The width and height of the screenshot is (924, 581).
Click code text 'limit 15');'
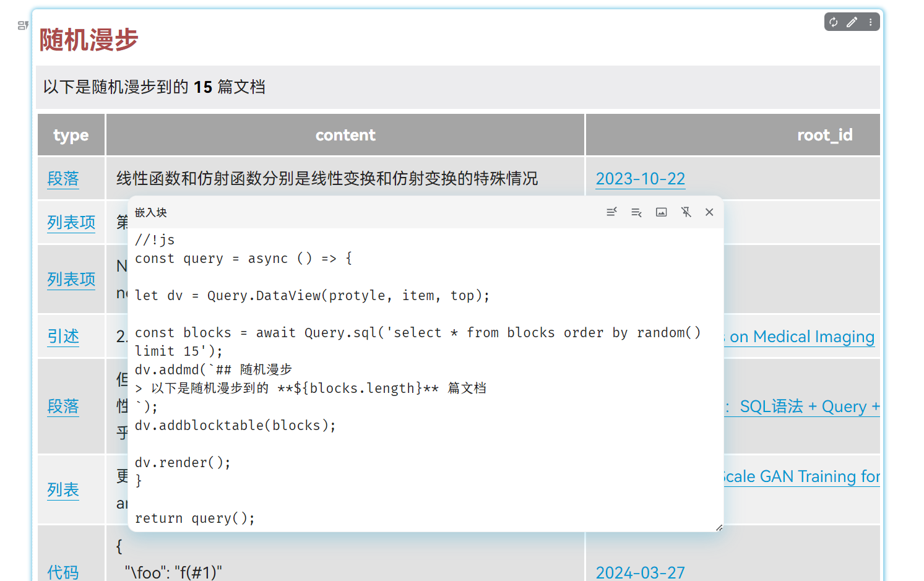pyautogui.click(x=179, y=351)
